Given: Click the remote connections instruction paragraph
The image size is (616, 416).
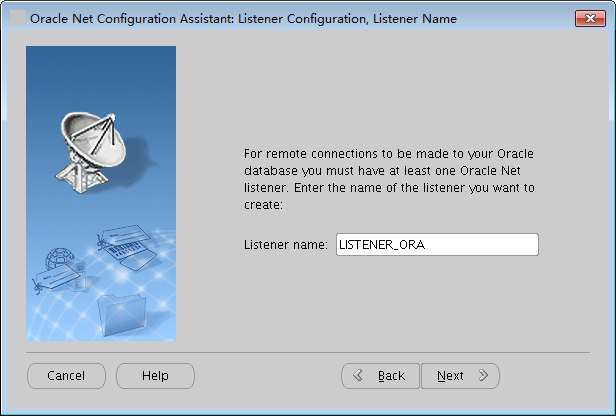Looking at the screenshot, I should 390,179.
